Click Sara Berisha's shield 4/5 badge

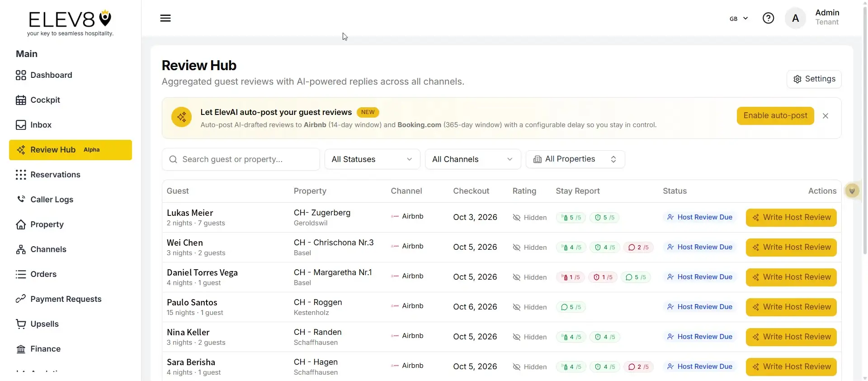[x=605, y=367]
